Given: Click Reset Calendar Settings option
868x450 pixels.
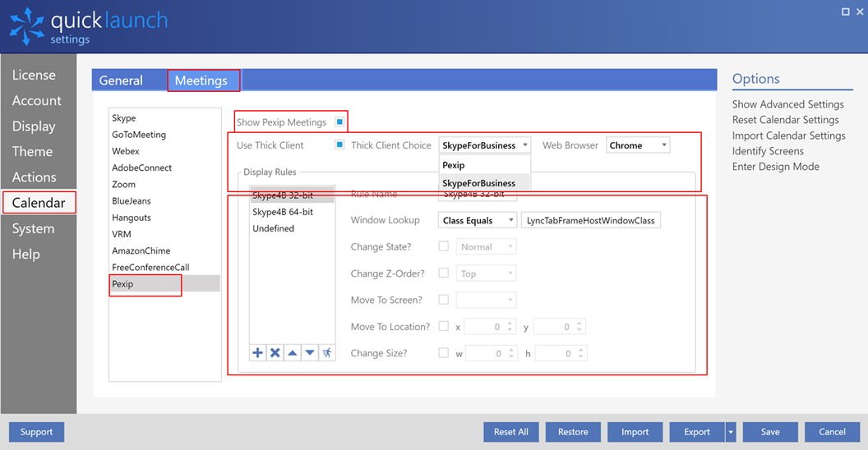Looking at the screenshot, I should pos(786,119).
